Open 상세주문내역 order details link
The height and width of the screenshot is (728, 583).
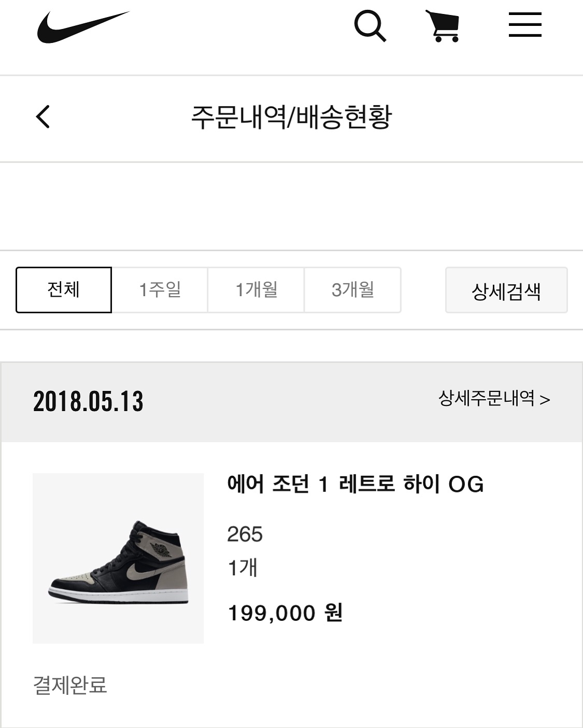(486, 398)
